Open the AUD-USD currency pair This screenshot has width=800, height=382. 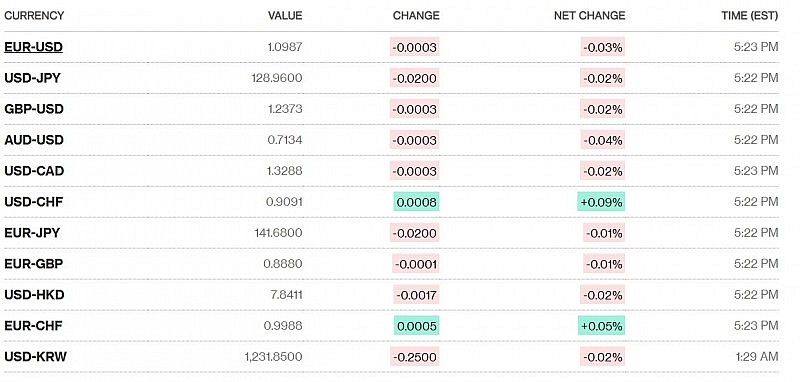34,140
